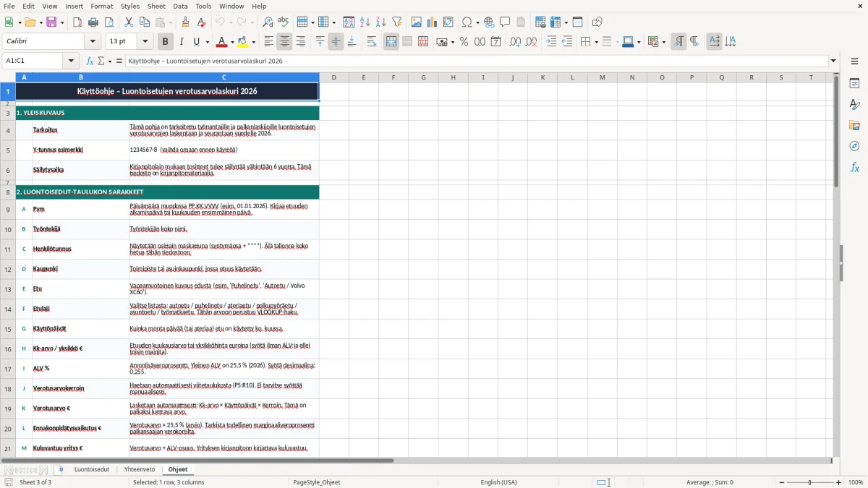Increase indent

(x=551, y=42)
